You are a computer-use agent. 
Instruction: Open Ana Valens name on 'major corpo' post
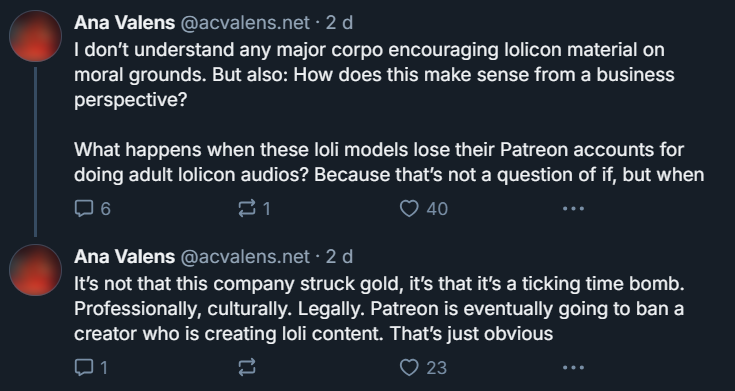click(124, 23)
